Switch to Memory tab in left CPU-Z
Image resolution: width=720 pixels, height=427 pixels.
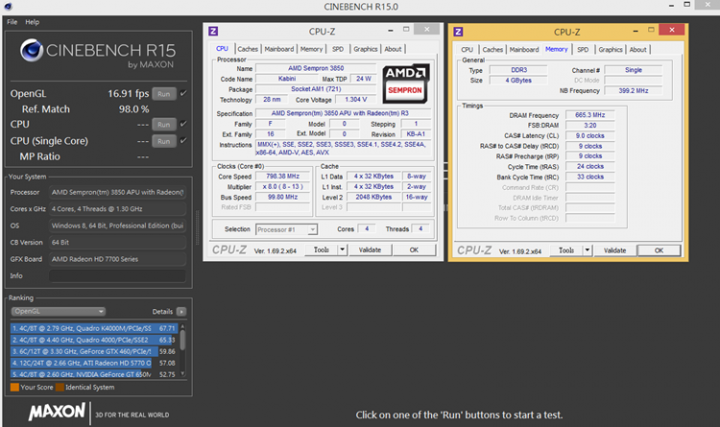[311, 49]
